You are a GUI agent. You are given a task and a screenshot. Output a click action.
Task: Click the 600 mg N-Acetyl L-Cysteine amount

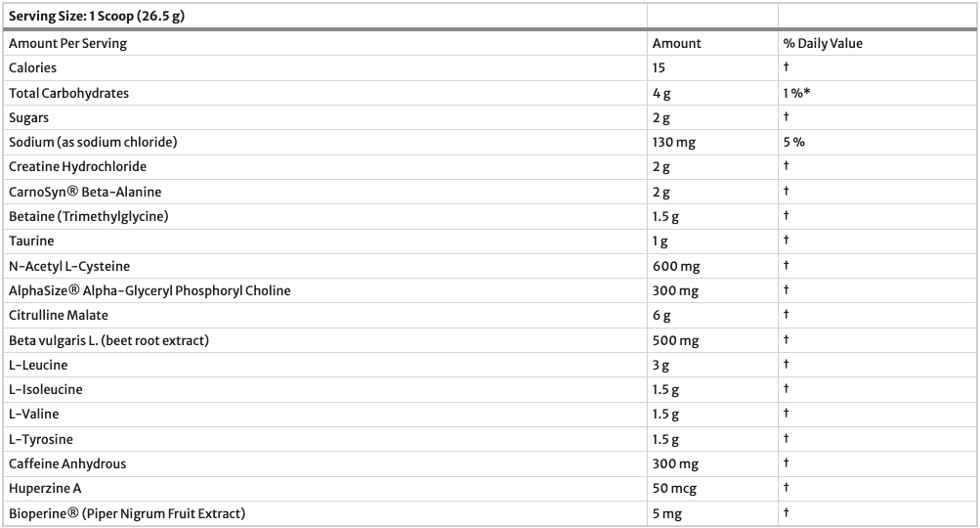(675, 266)
